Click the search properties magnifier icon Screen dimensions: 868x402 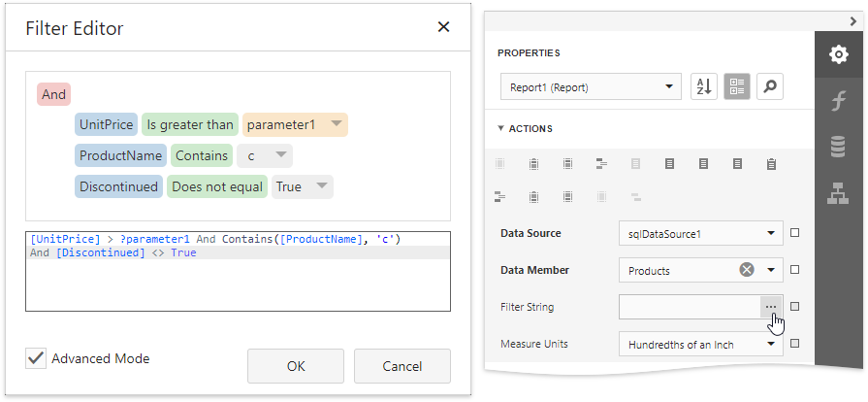point(769,87)
